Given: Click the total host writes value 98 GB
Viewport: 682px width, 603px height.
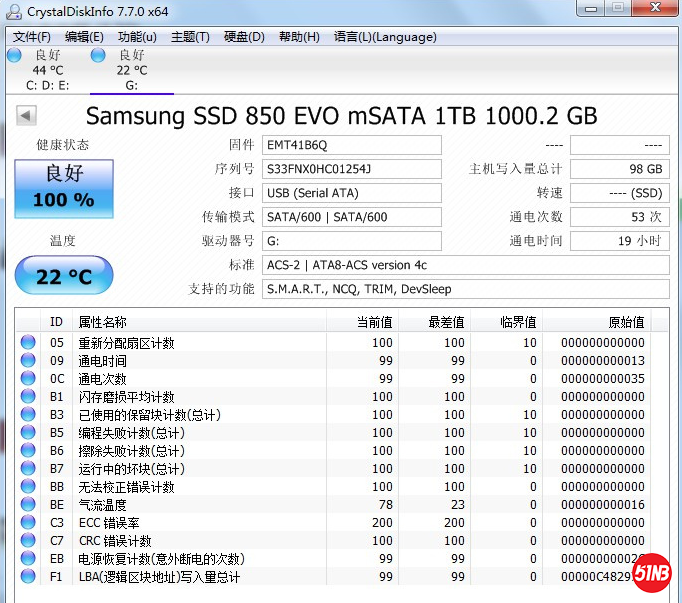Looking at the screenshot, I should tap(620, 169).
